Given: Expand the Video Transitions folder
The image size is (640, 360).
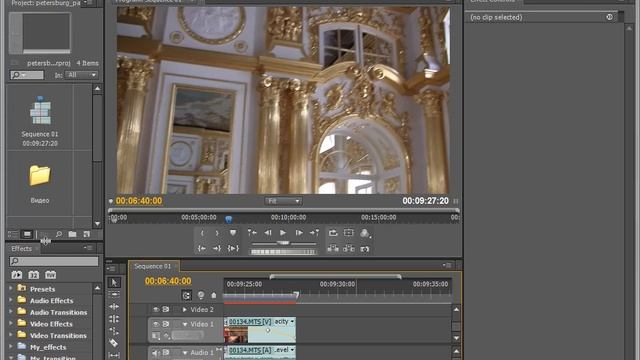Looking at the screenshot, I should coord(11,335).
